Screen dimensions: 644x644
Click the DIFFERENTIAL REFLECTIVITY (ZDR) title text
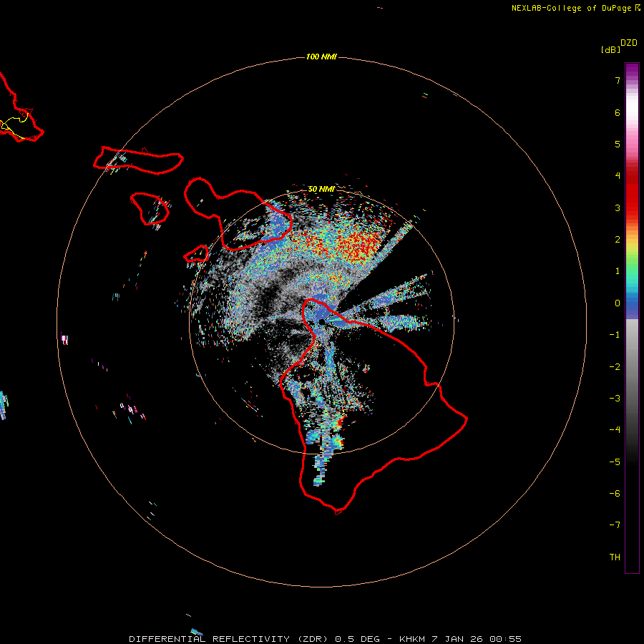pos(228,639)
